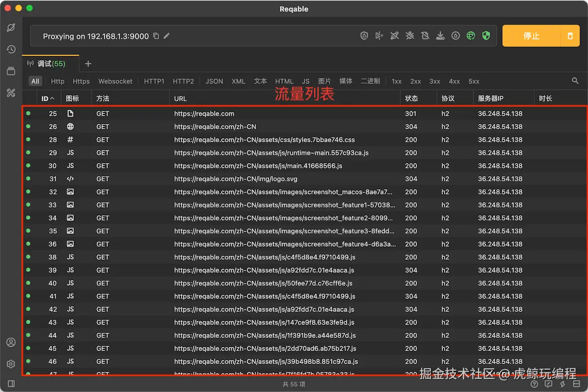
Task: Open the History panel in the left sidebar
Action: (11, 49)
